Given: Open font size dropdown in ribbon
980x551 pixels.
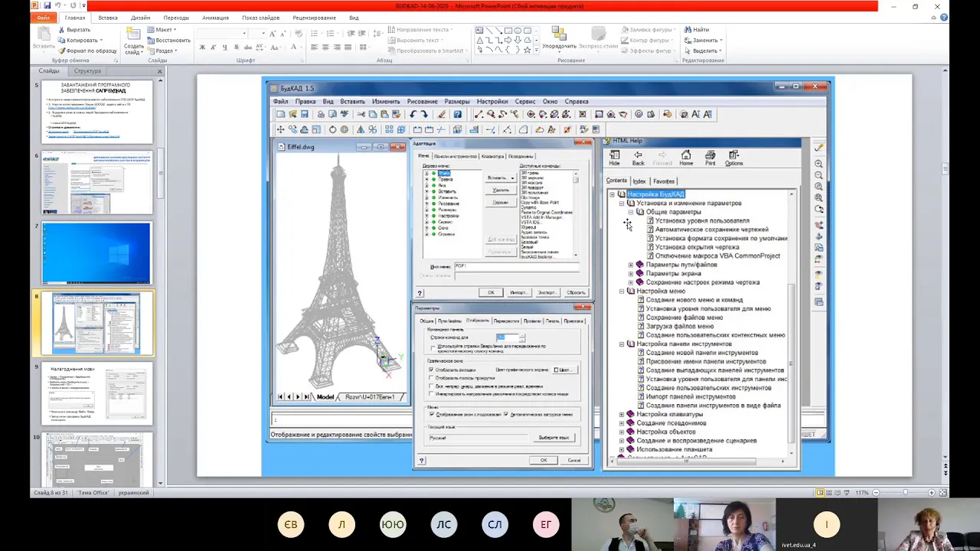Looking at the screenshot, I should tap(263, 34).
